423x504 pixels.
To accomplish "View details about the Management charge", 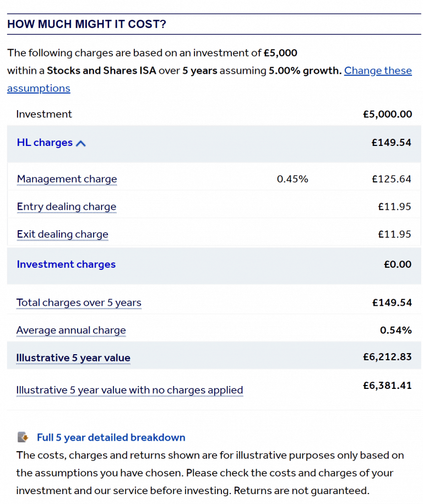I will point(67,179).
